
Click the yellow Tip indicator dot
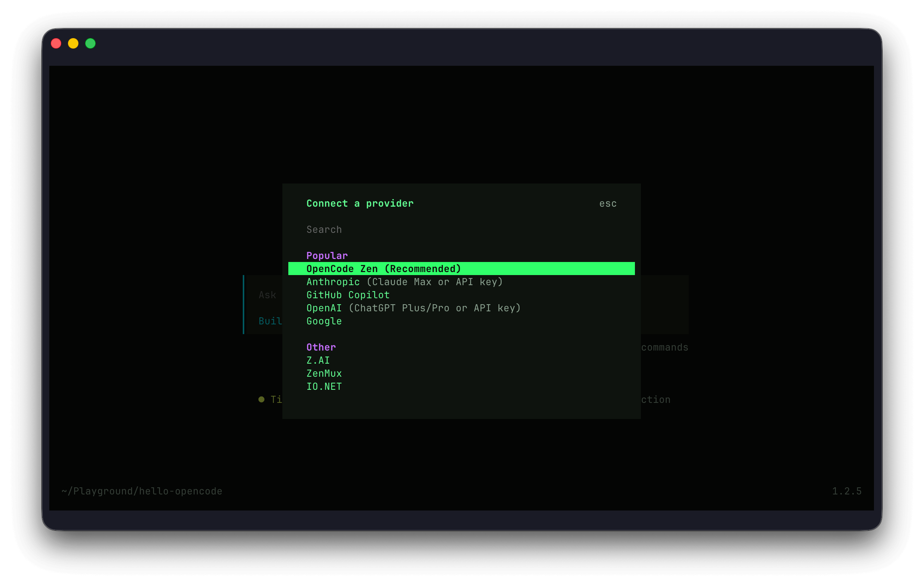point(261,400)
